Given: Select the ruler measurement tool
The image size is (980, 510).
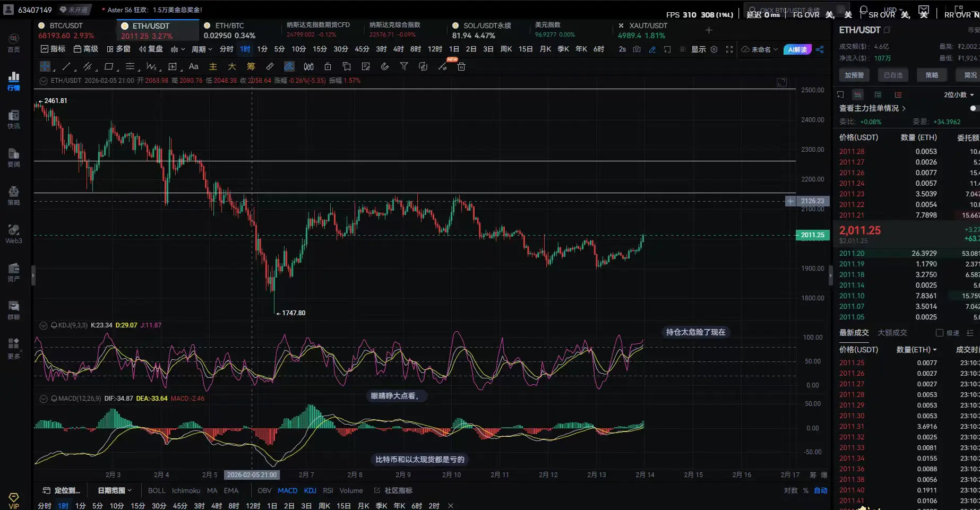Looking at the screenshot, I should pos(270,66).
